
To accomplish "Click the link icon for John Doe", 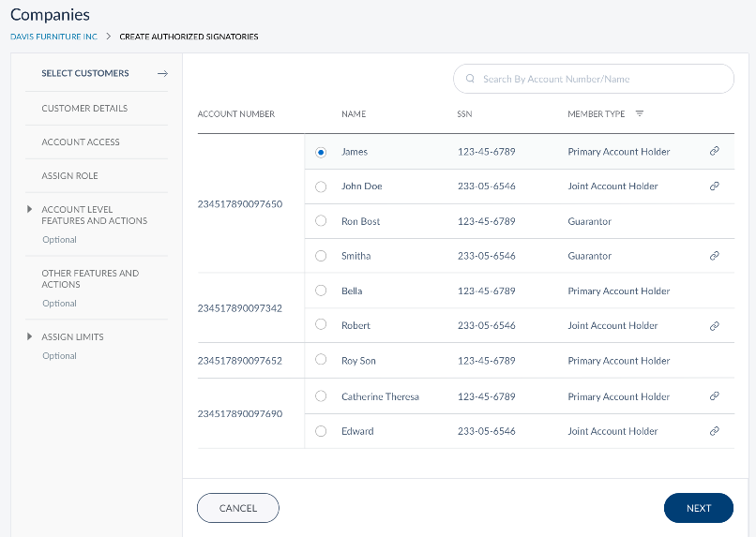I will 714,186.
